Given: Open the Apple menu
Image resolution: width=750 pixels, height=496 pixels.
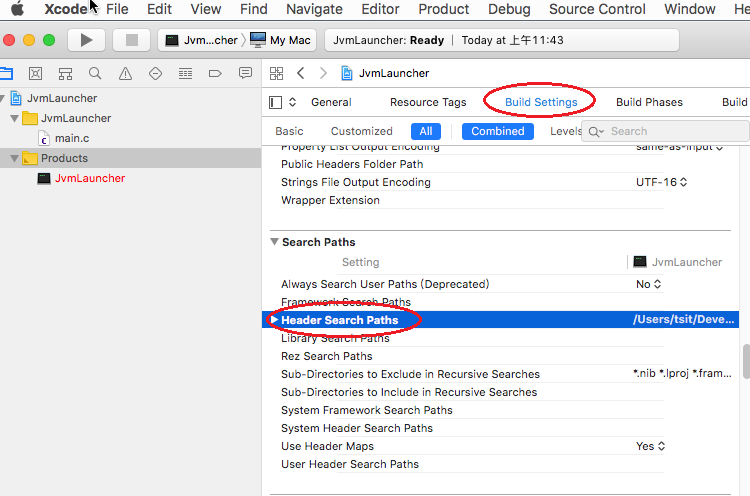Looking at the screenshot, I should 17,9.
